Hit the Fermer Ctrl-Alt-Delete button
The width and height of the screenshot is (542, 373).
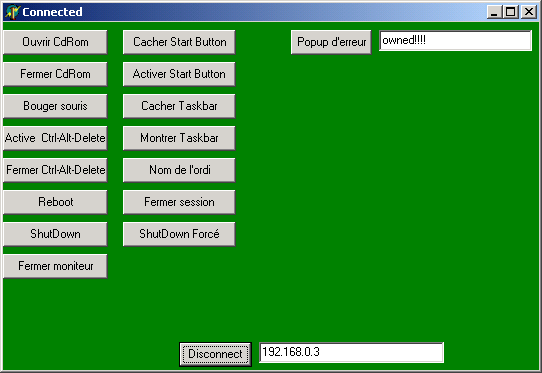click(55, 170)
